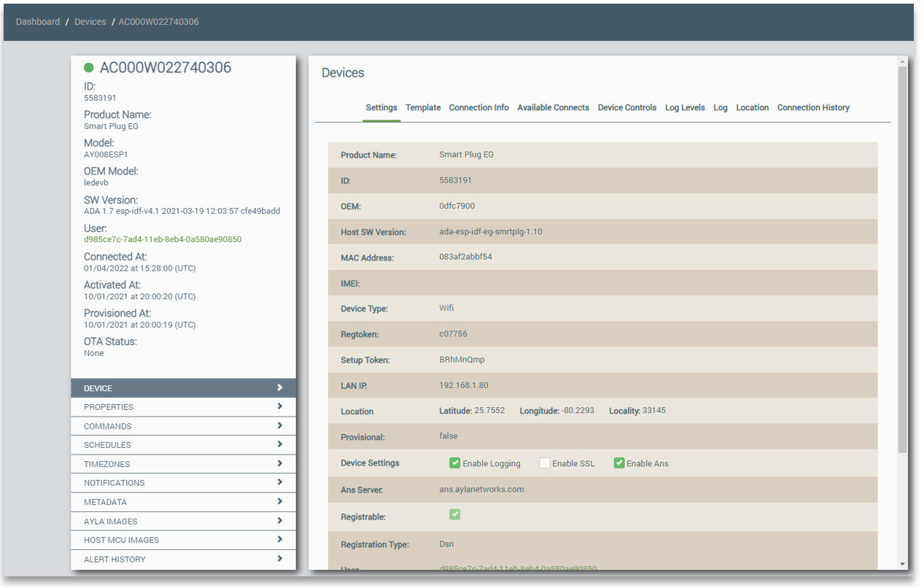924x588 pixels.
Task: Expand the ALERT HISTORY chevron arrow
Action: pyautogui.click(x=279, y=559)
